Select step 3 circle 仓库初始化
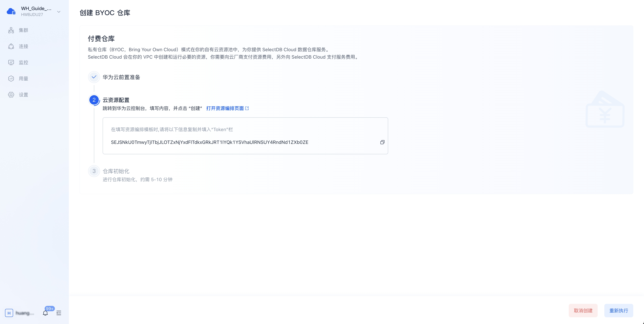This screenshot has height=324, width=644. coord(94,171)
